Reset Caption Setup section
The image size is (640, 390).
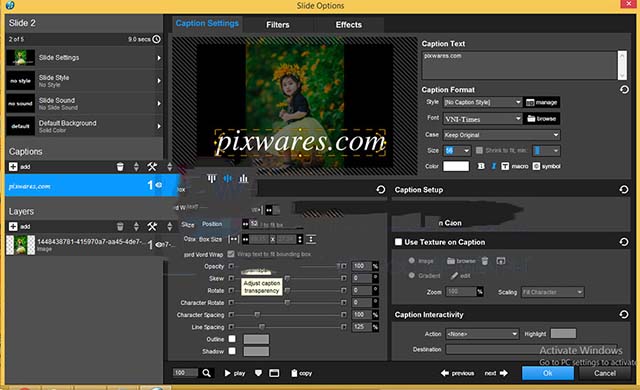[624, 189]
